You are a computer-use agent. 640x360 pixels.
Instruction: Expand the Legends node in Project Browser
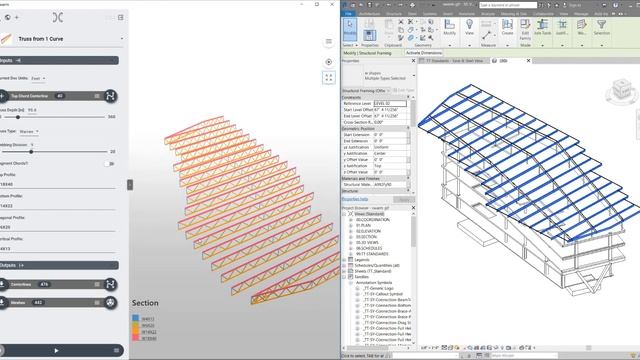[344, 260]
